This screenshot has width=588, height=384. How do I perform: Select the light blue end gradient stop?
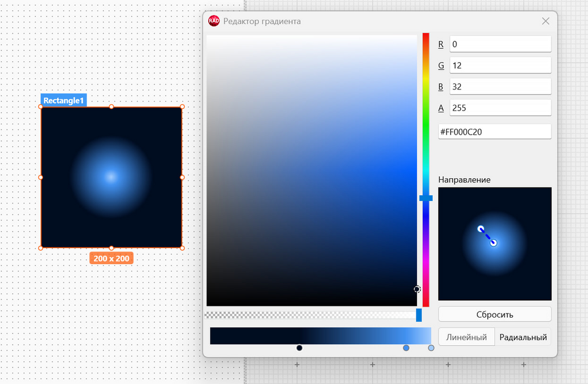coord(431,348)
